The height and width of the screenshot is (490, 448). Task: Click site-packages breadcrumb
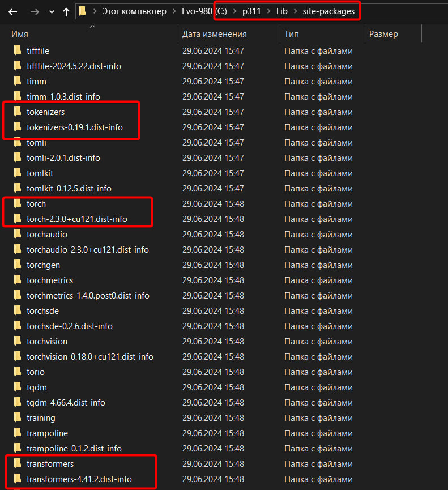tap(328, 11)
